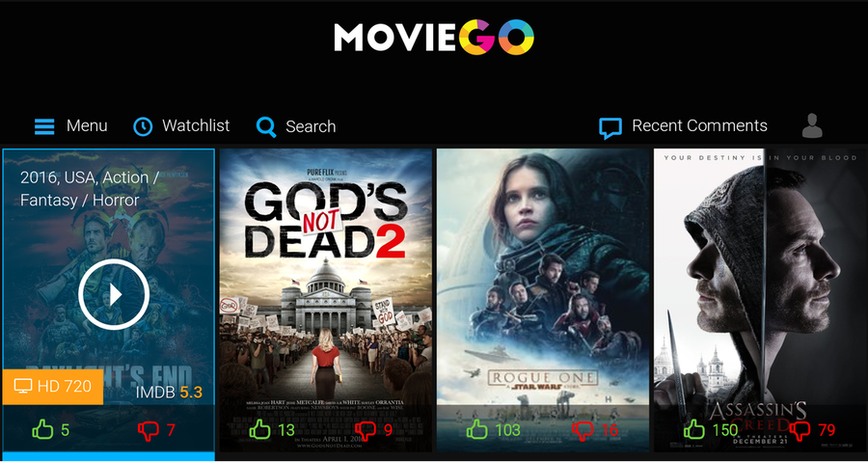868x462 pixels.
Task: Click the Recent Comments link
Action: tap(700, 126)
